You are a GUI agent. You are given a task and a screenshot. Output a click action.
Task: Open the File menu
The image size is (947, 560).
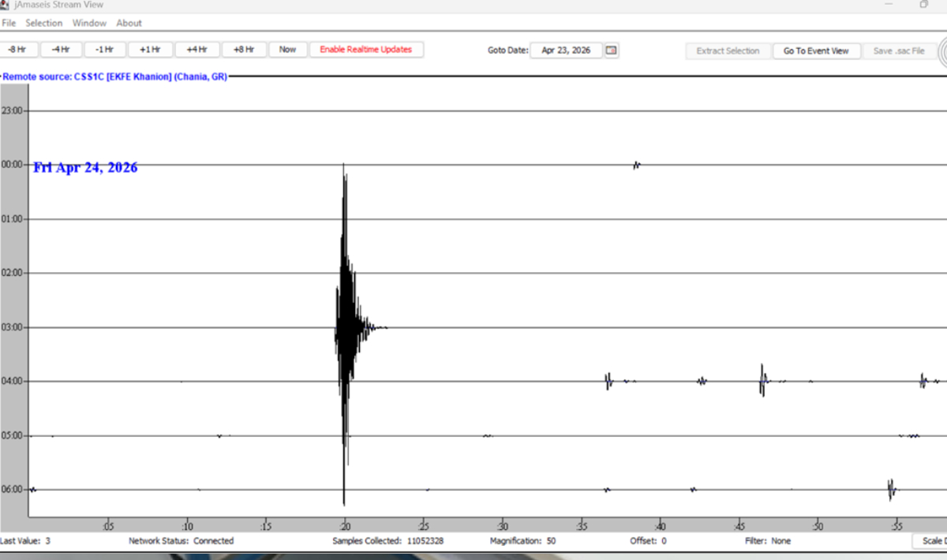(x=9, y=23)
